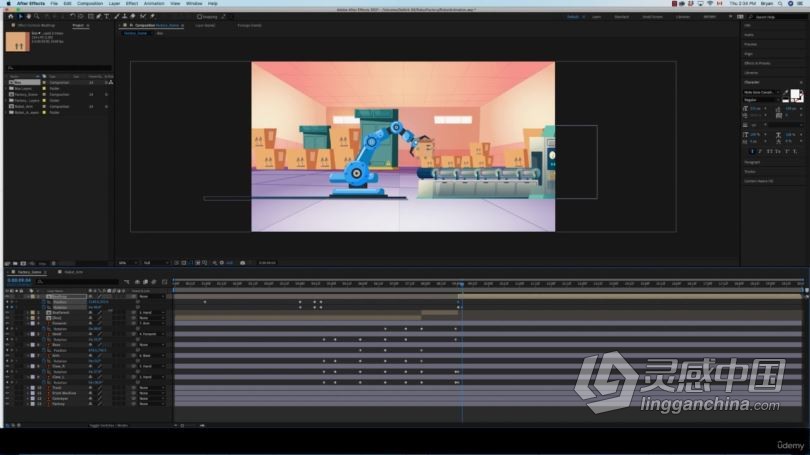Select the Puppet Pin tool

(x=152, y=17)
